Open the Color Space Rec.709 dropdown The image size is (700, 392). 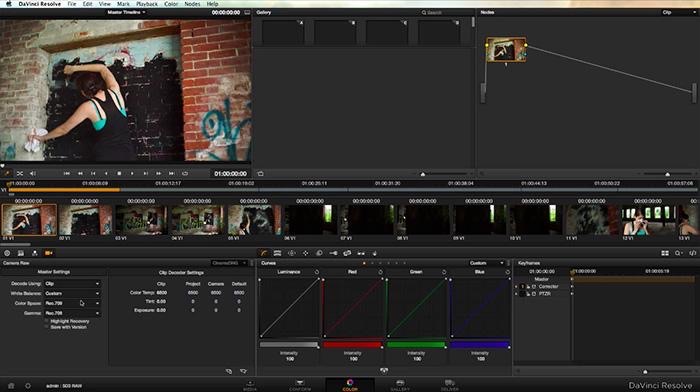(x=72, y=303)
